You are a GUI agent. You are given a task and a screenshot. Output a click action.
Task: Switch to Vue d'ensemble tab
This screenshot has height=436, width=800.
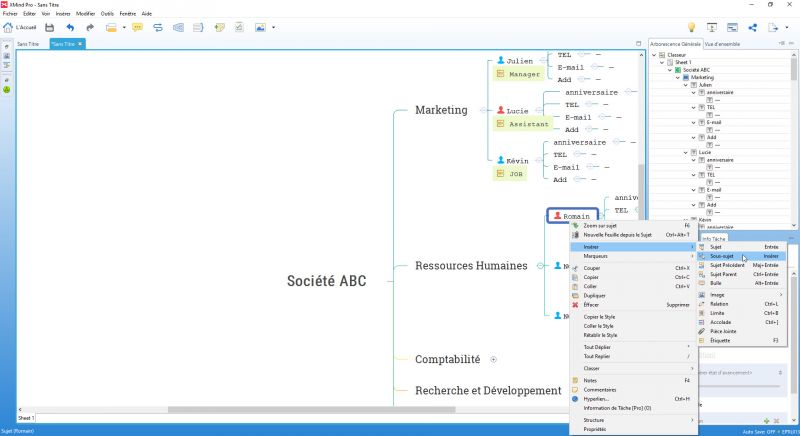[x=722, y=44]
